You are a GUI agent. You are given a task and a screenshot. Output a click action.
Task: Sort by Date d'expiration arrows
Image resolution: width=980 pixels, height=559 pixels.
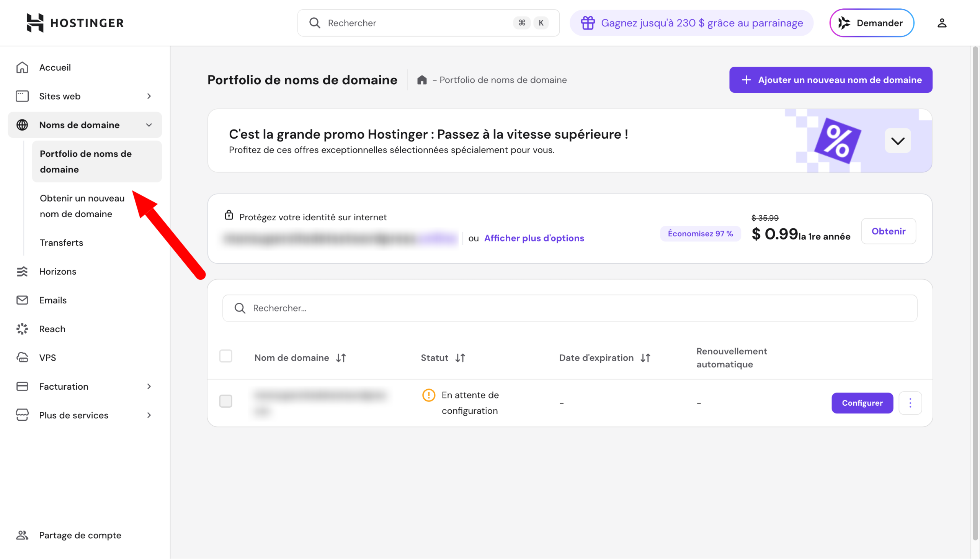click(645, 358)
